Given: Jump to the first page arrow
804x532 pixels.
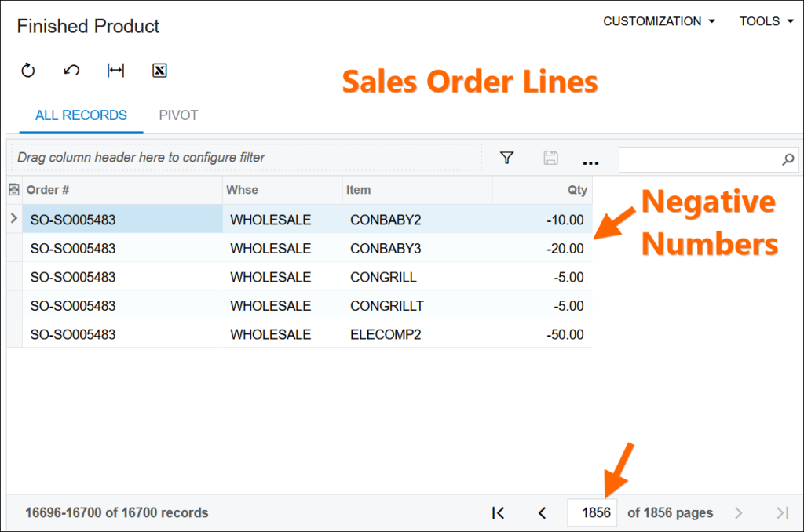Looking at the screenshot, I should [x=498, y=512].
